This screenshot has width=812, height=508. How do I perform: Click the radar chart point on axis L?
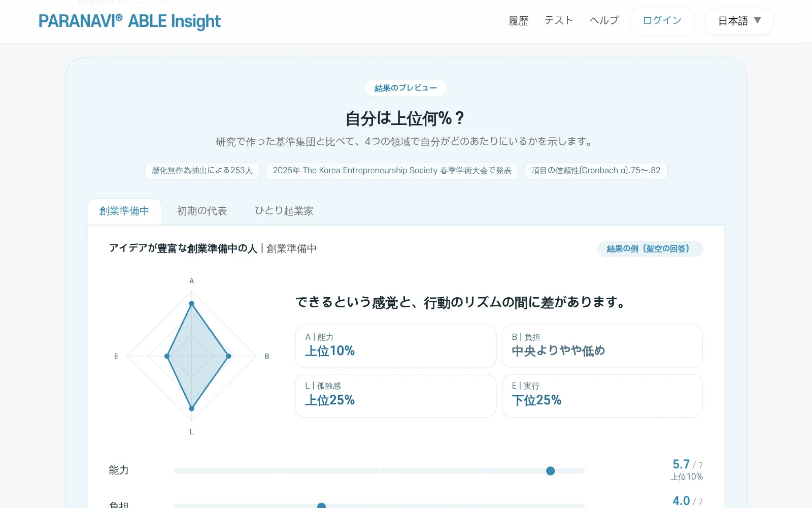tap(191, 408)
